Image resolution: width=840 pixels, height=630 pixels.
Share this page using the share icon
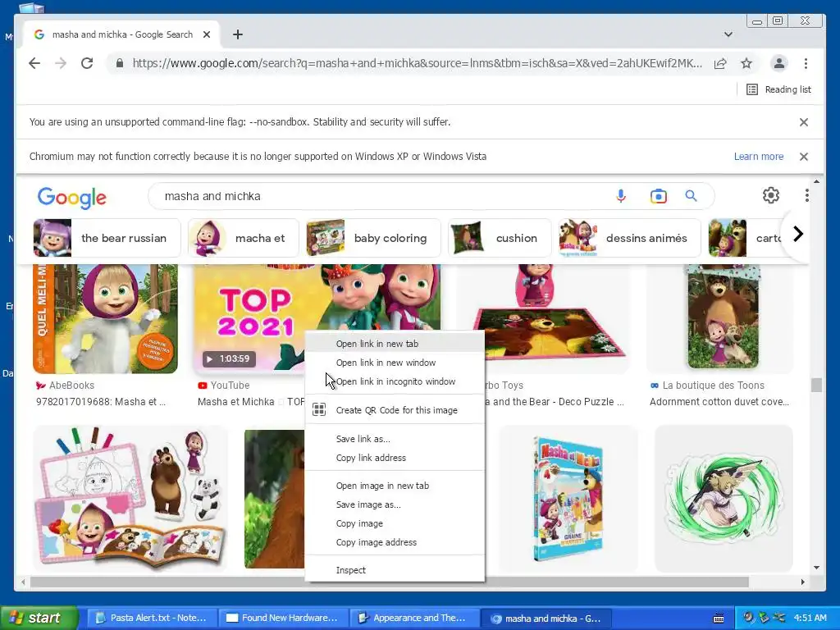pos(720,63)
